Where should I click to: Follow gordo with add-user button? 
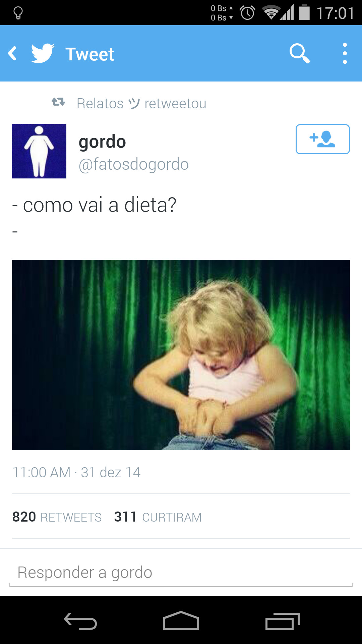322,139
